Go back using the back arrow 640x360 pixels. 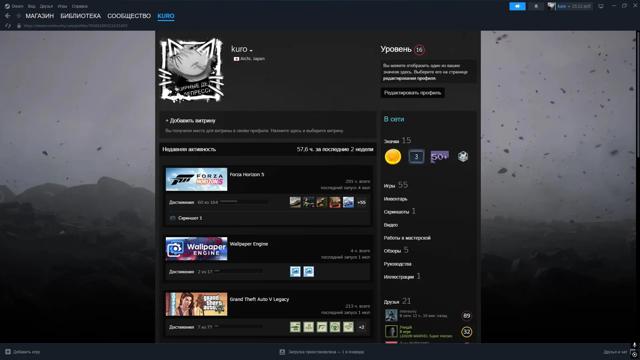coord(8,16)
